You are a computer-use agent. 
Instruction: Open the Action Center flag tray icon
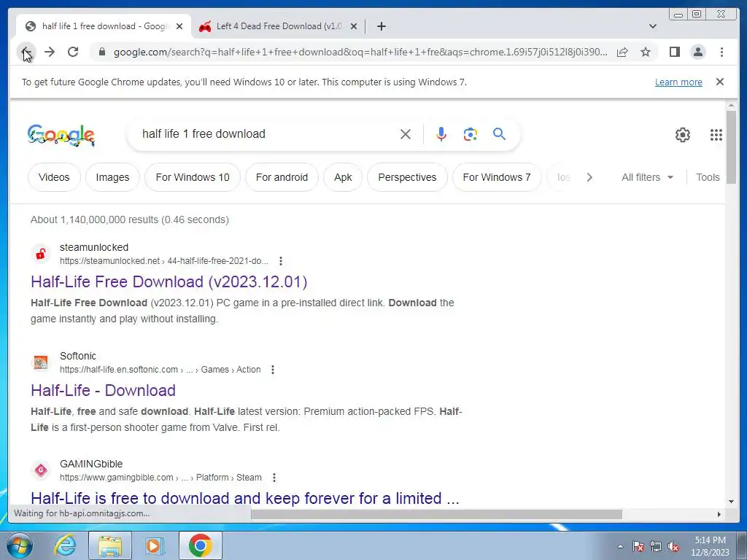[638, 546]
